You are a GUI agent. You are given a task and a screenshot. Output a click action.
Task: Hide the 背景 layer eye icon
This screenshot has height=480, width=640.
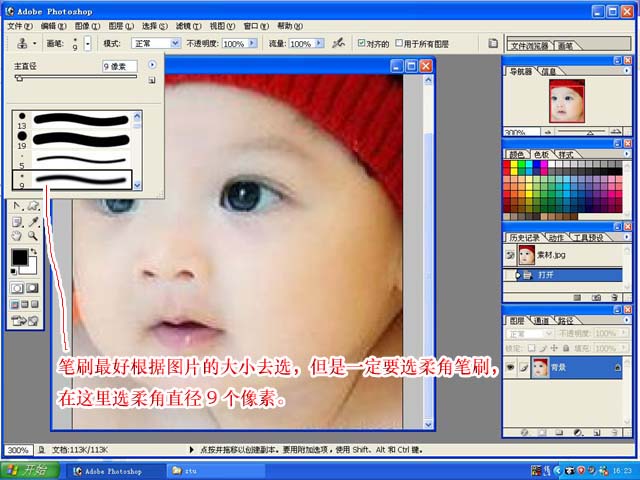510,367
